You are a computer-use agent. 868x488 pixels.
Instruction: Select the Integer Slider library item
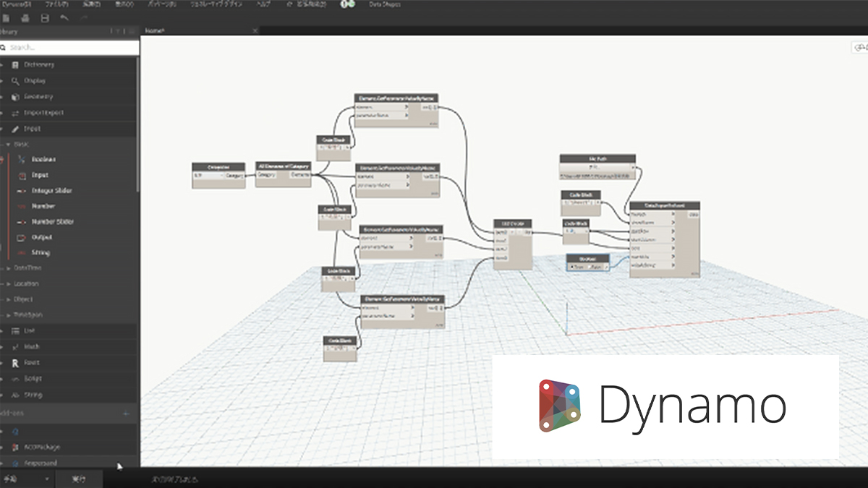[x=51, y=191]
